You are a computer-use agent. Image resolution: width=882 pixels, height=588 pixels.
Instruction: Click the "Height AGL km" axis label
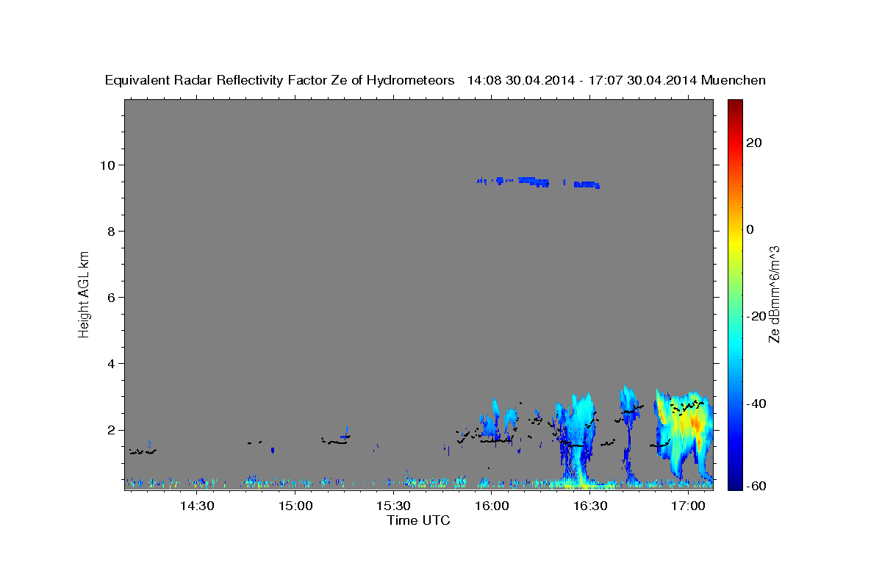pos(84,294)
